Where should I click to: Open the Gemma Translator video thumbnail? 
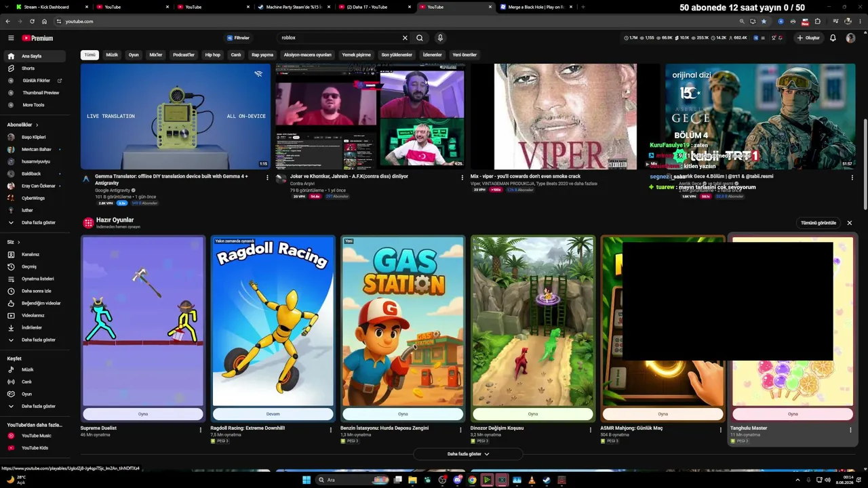click(176, 116)
